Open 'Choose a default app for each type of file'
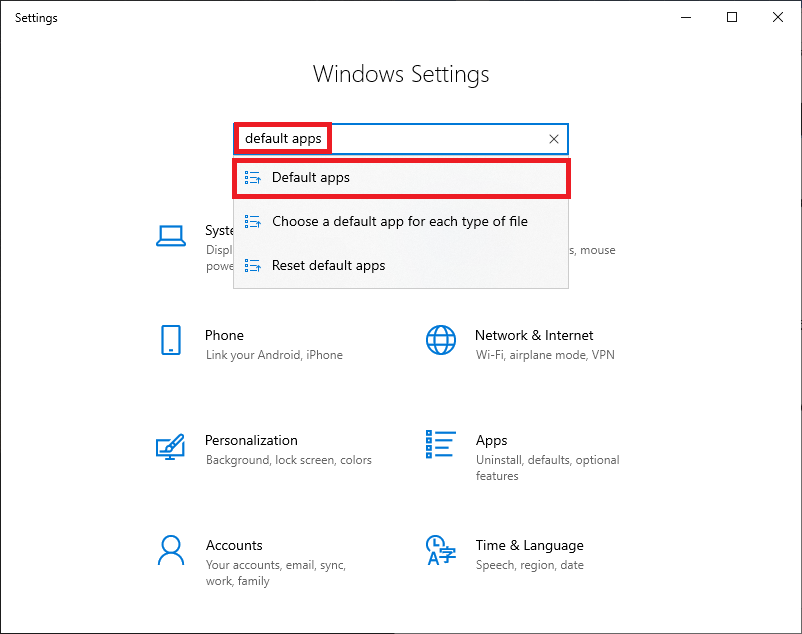 tap(401, 222)
